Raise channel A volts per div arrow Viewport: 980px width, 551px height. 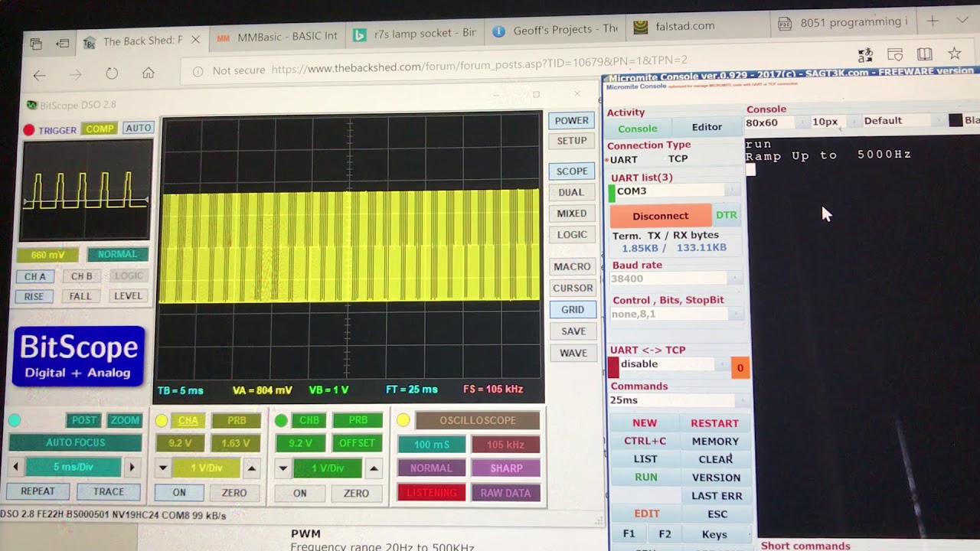pyautogui.click(x=251, y=468)
